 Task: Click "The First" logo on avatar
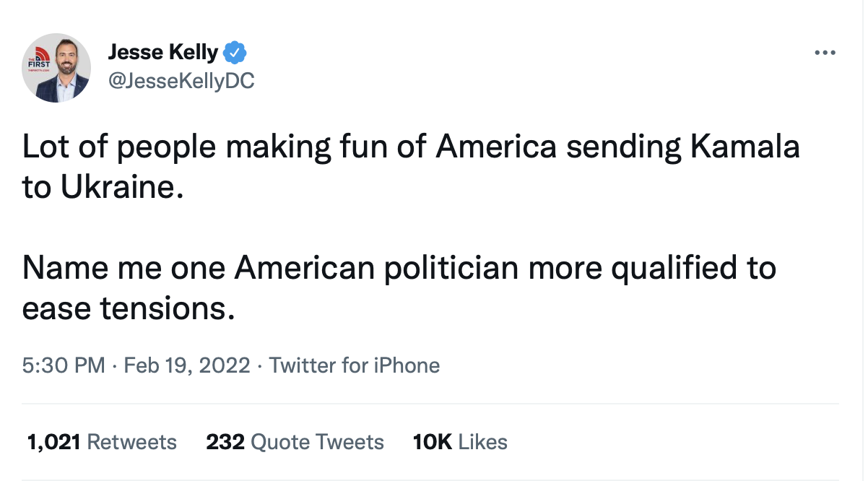35,61
